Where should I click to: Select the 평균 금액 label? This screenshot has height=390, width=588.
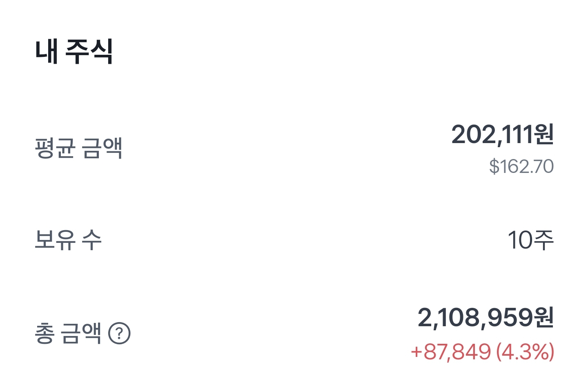(x=79, y=148)
